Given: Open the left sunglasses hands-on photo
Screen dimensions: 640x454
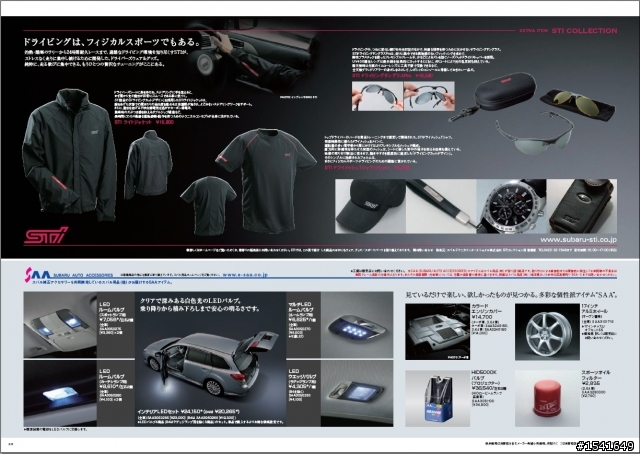Looking at the screenshot, I should 377,96.
